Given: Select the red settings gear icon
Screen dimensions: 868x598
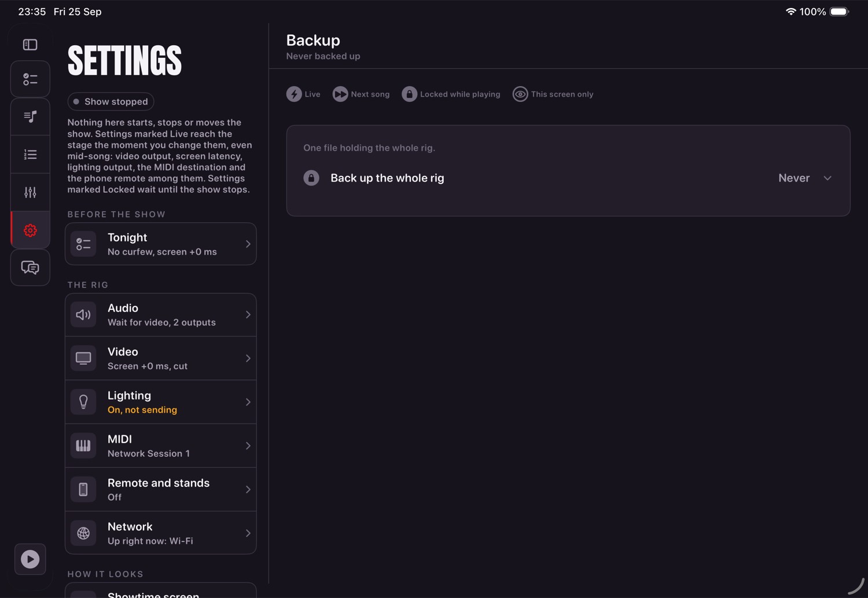Looking at the screenshot, I should point(30,230).
